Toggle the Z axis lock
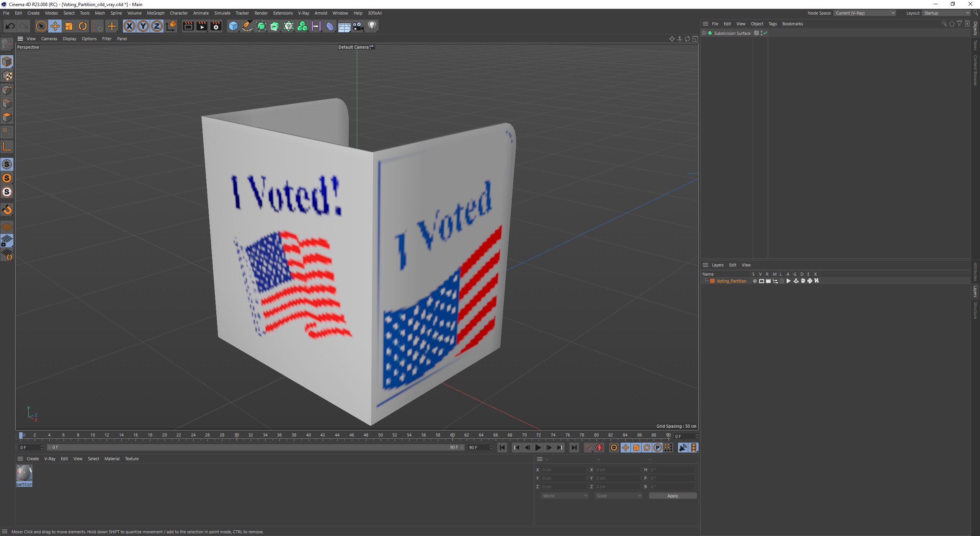The width and height of the screenshot is (980, 536). (x=157, y=26)
